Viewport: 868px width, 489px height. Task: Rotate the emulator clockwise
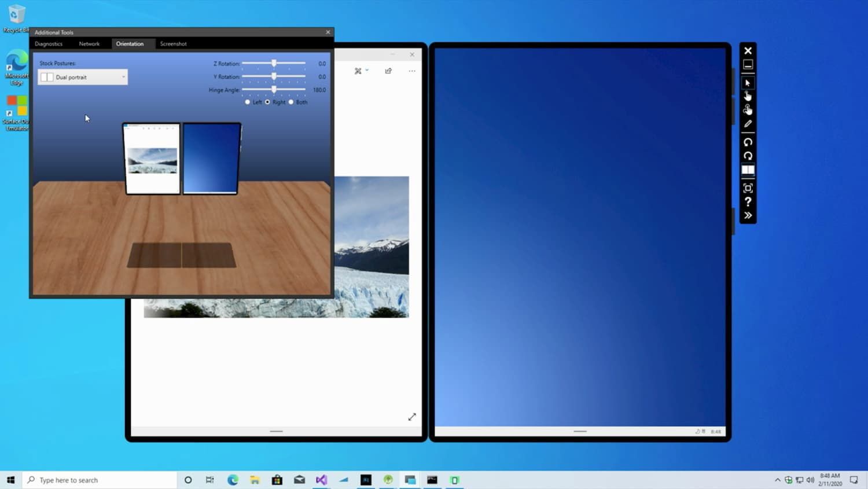[748, 156]
